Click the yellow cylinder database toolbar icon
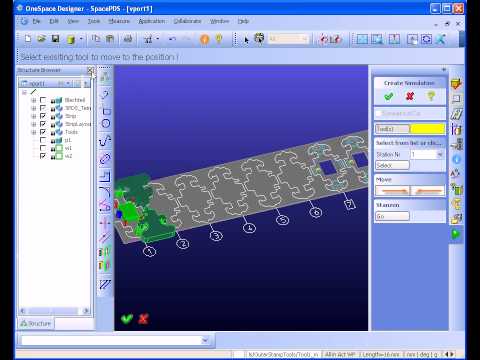Screen dimensions: 480x360 point(71,39)
